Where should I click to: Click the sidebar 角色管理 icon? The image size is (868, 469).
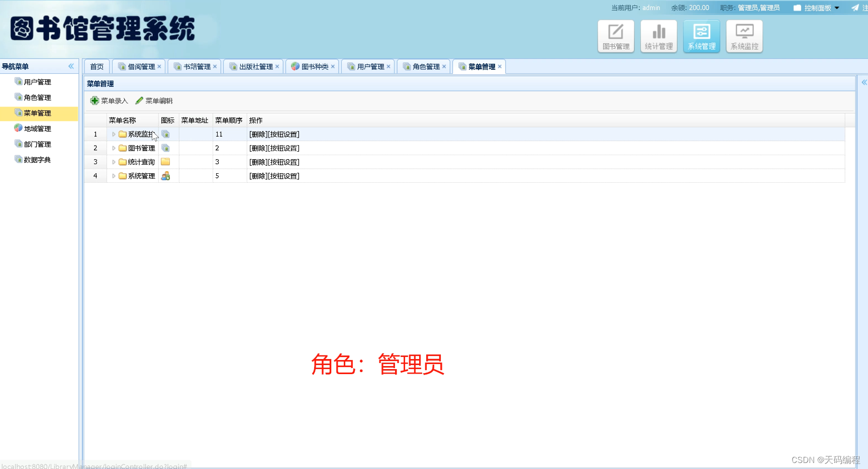[x=19, y=97]
